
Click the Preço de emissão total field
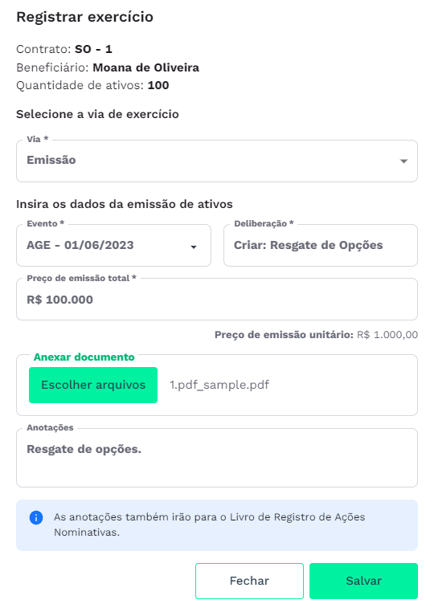[x=217, y=299]
